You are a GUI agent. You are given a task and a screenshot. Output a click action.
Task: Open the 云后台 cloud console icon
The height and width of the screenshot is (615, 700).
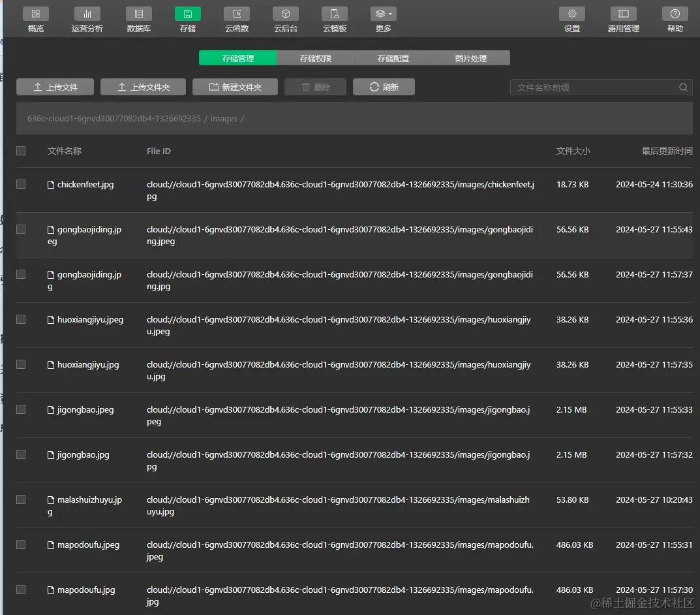pyautogui.click(x=286, y=14)
